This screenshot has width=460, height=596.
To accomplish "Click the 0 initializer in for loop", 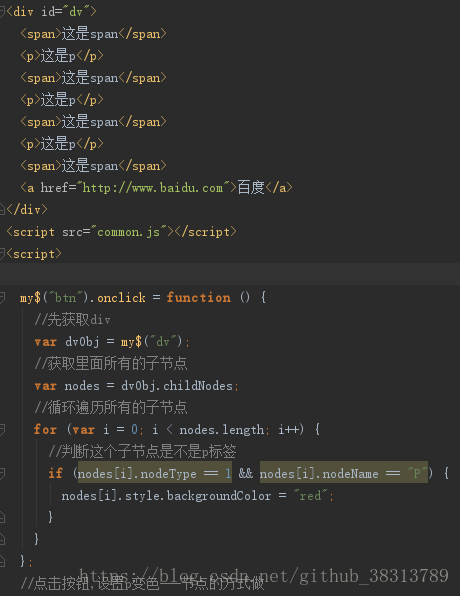I will pos(135,430).
